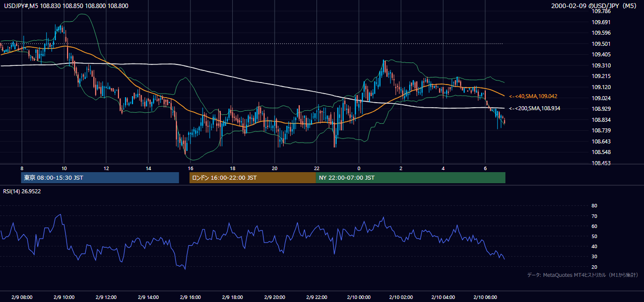
Task: Click the RSI(14) 26.9522 indicator label
Action: coord(22,191)
